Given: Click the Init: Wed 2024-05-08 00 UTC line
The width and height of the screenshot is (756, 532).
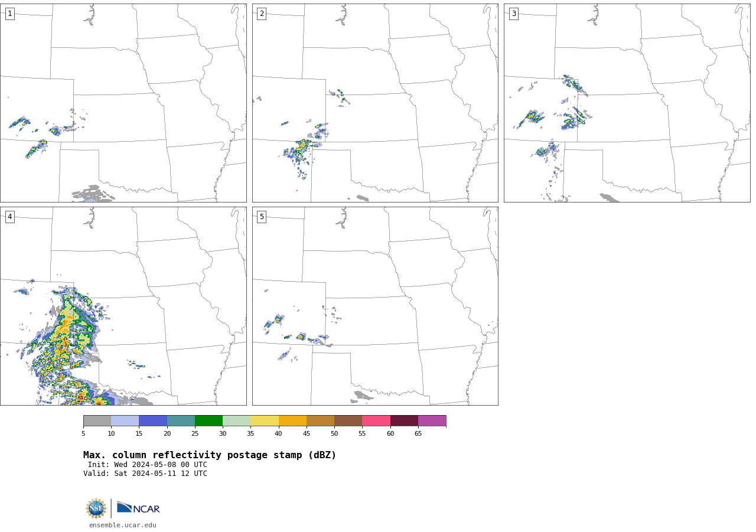Looking at the screenshot, I should tap(147, 465).
